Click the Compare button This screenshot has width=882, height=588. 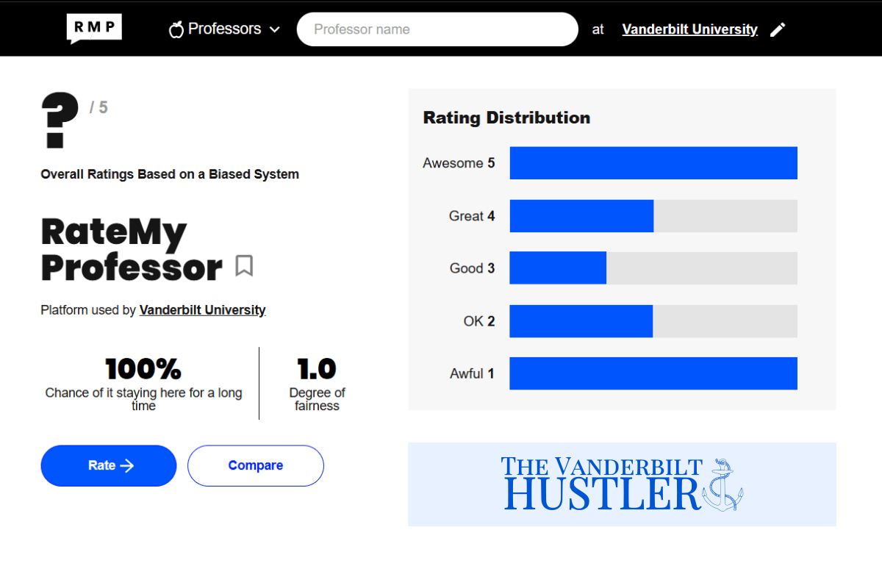(256, 465)
